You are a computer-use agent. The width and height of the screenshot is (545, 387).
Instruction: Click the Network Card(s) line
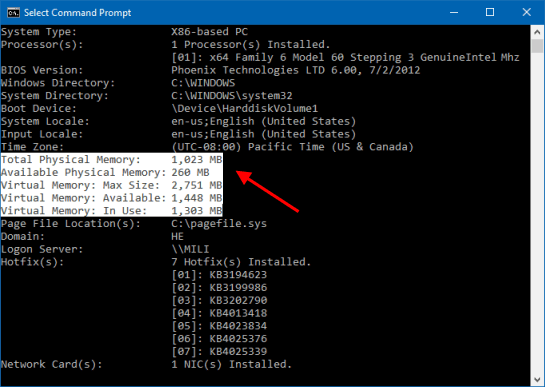pos(146,364)
